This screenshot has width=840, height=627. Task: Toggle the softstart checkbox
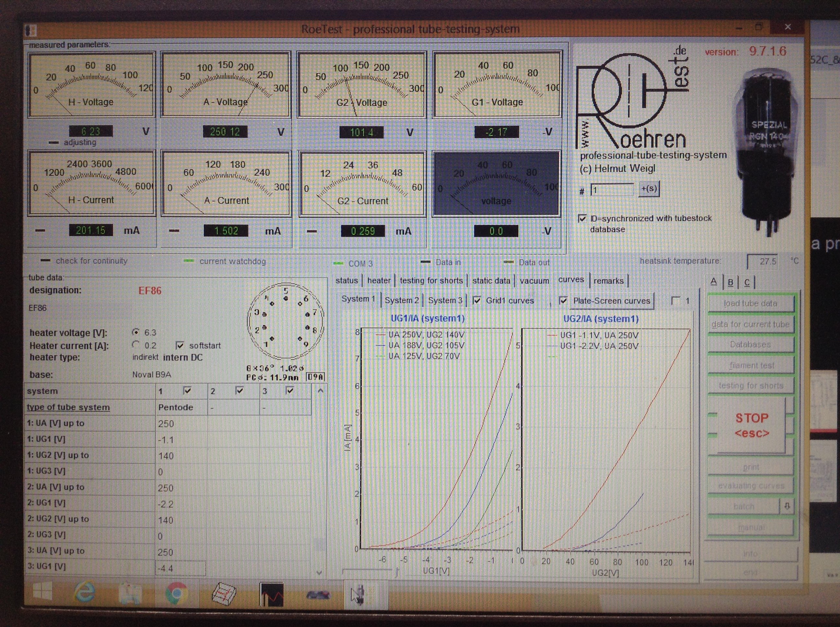click(x=180, y=345)
